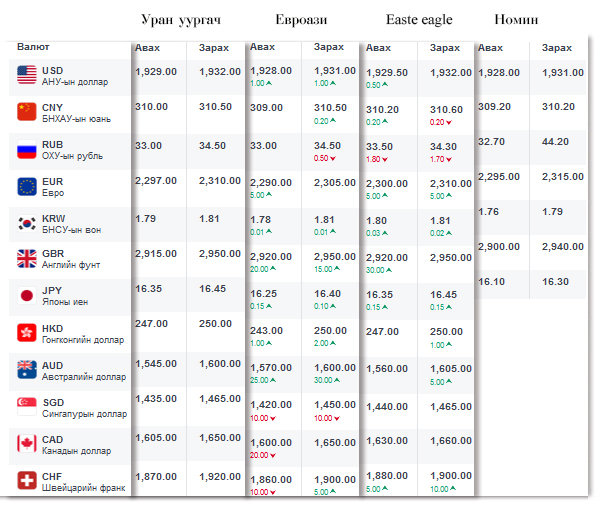The width and height of the screenshot is (602, 506).
Task: Select the CHF Switzerland flag icon
Action: (x=27, y=480)
